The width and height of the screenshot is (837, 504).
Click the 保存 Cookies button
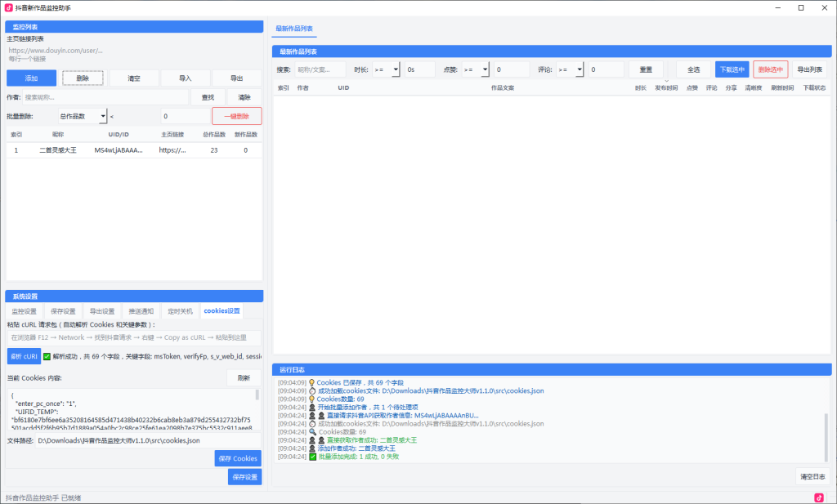point(238,458)
